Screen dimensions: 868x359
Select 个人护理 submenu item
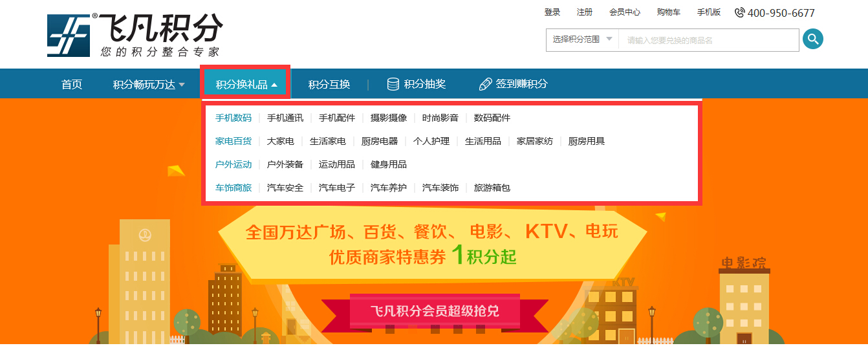pos(431,141)
